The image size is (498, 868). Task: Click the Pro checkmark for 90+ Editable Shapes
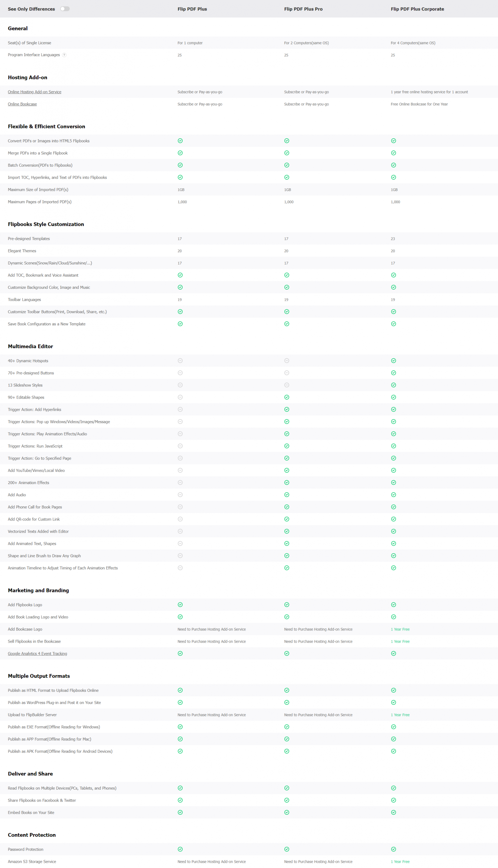287,398
